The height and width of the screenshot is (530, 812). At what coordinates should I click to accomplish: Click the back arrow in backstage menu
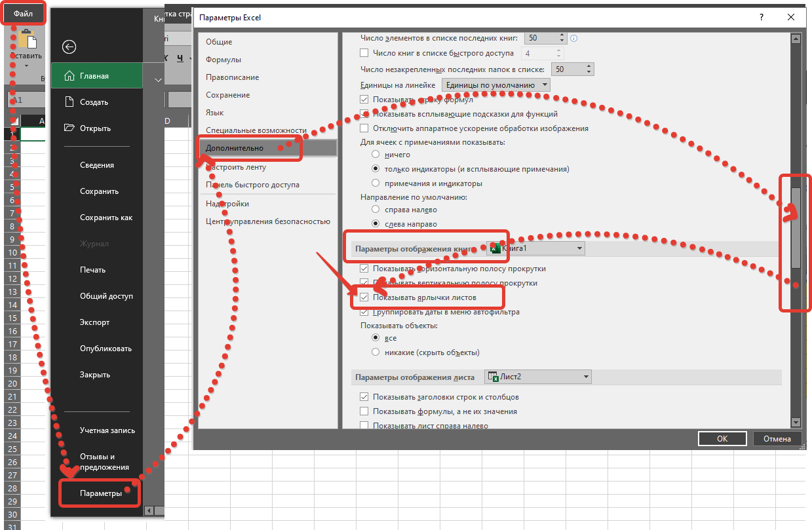(x=69, y=47)
